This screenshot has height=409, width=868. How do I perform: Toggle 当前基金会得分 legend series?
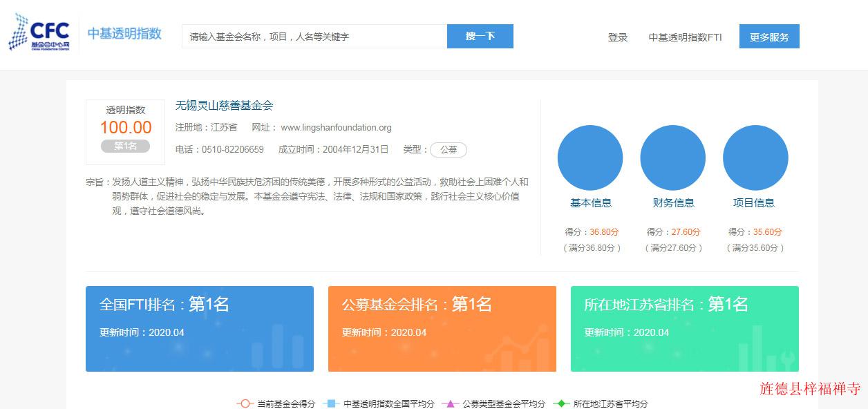[276, 403]
